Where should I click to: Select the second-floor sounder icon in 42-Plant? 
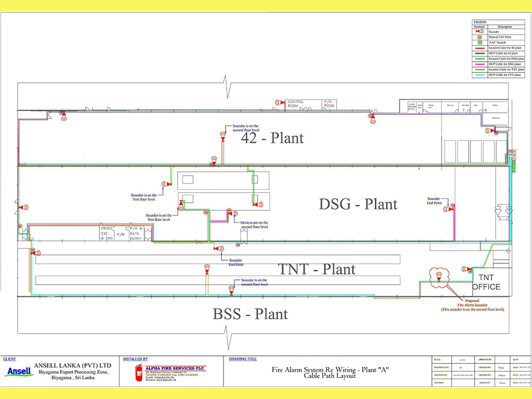click(x=222, y=137)
